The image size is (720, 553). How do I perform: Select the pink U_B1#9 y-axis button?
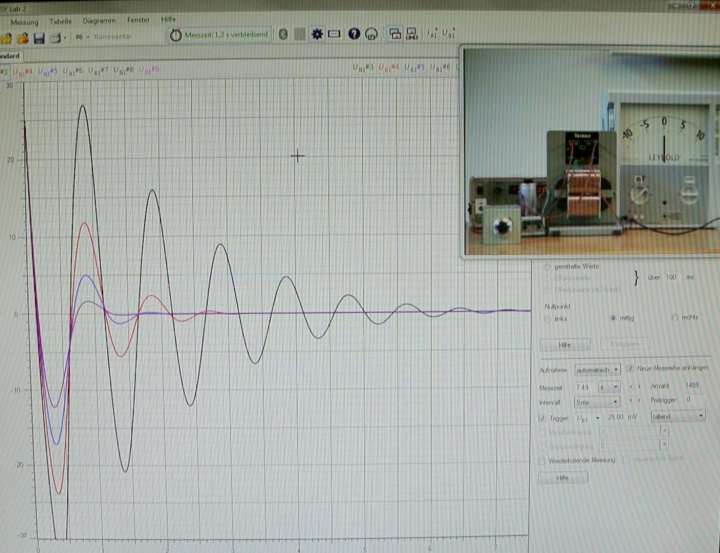[150, 70]
